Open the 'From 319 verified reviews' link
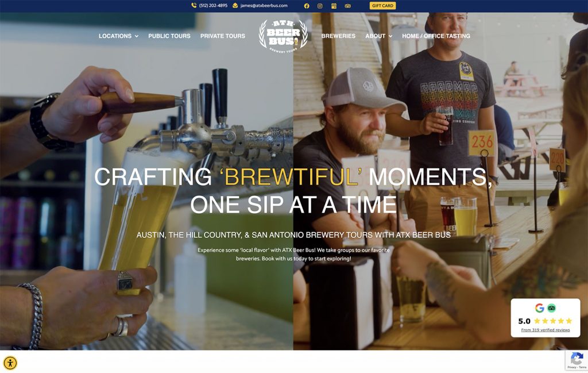Viewport: 588px width, 373px height. [546, 330]
